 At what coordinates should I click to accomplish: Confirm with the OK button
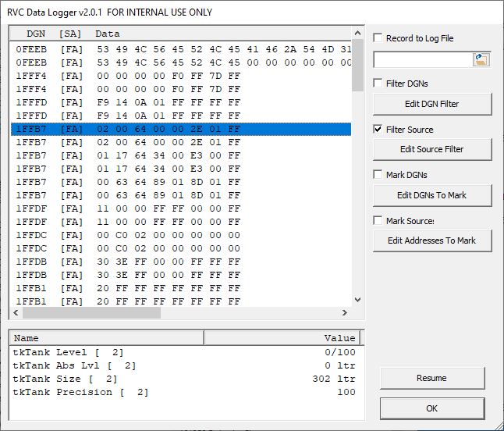432,408
